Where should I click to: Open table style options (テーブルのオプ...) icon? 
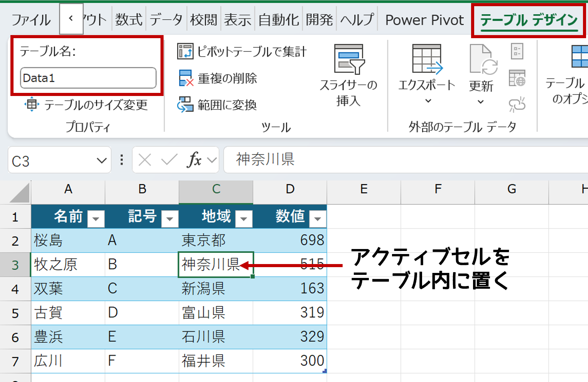(580, 56)
